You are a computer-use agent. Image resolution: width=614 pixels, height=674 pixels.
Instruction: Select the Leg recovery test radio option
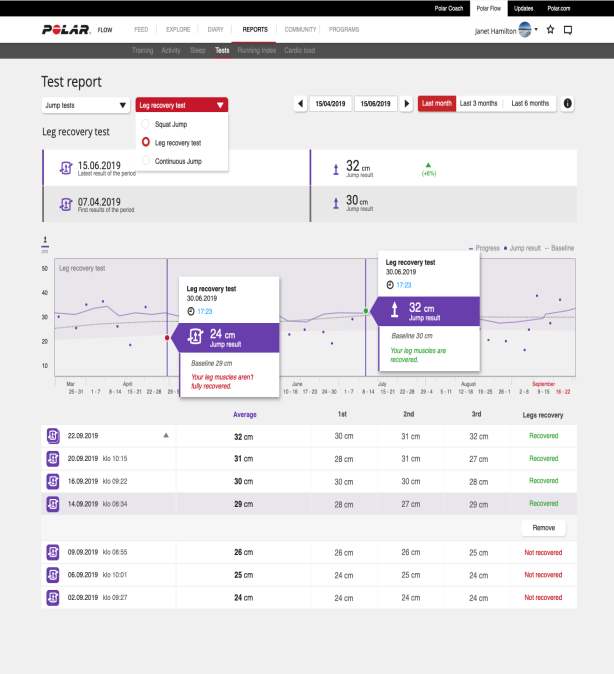[x=146, y=143]
